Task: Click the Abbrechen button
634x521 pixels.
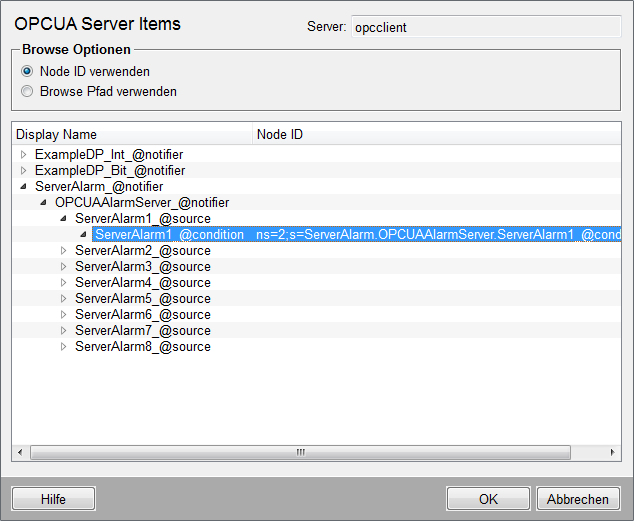Action: coord(578,499)
